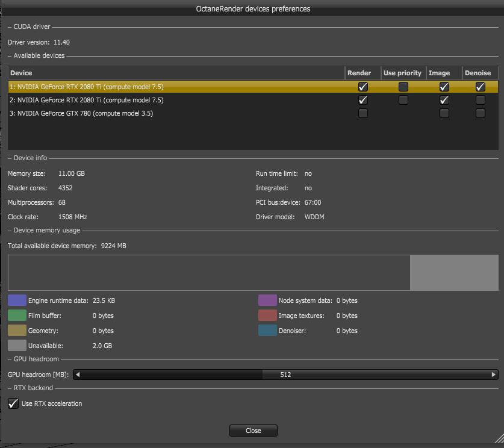Decrease GPU headroom with left arrow

(x=78, y=375)
